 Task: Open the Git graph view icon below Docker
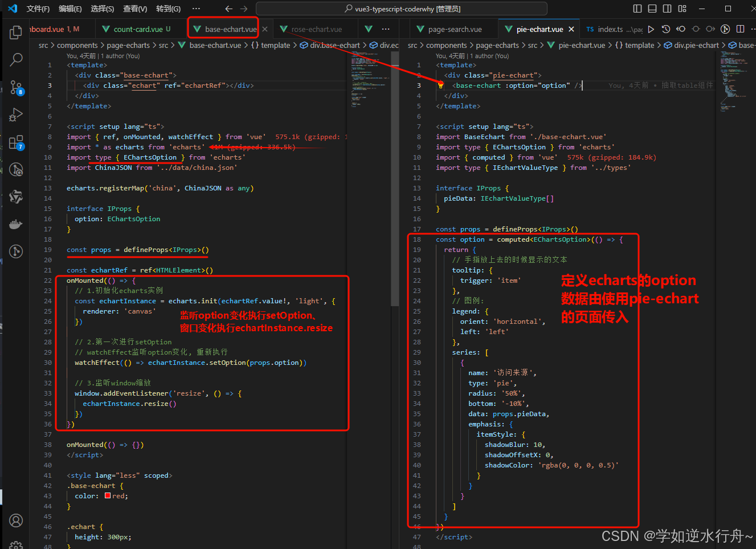(x=16, y=251)
